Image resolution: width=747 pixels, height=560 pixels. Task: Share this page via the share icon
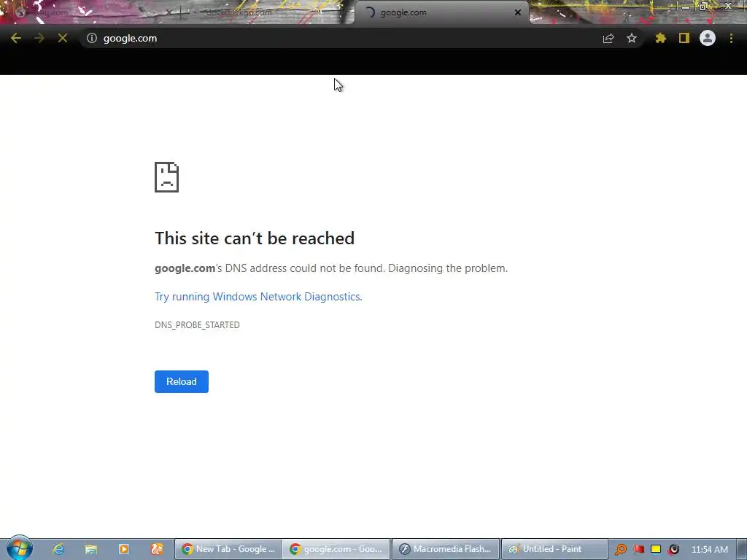tap(608, 38)
